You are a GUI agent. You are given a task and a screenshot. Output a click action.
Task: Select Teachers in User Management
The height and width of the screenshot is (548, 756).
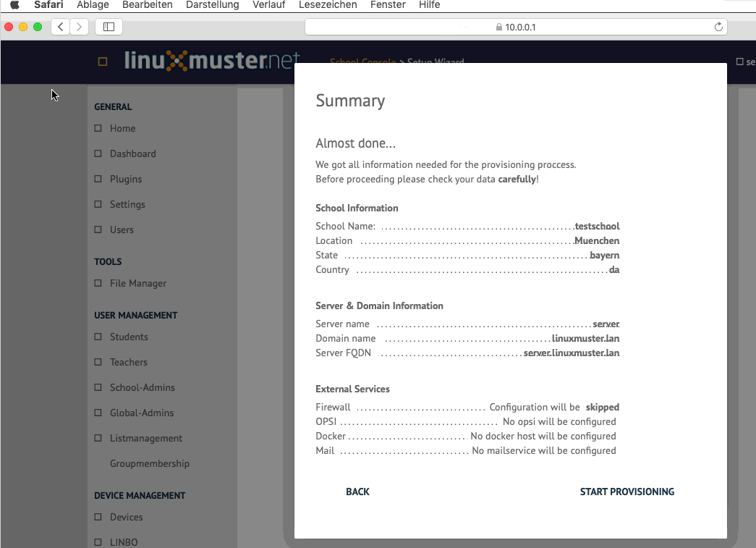(130, 362)
